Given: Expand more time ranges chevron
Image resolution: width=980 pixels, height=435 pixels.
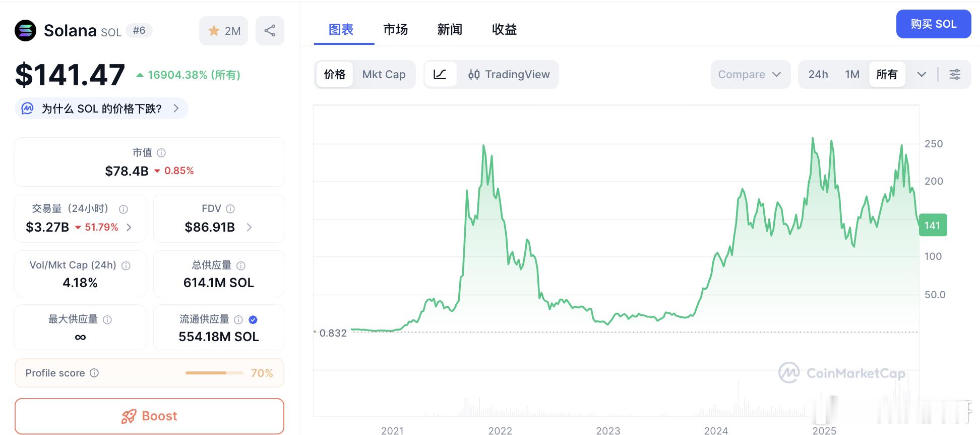Looking at the screenshot, I should pos(922,75).
